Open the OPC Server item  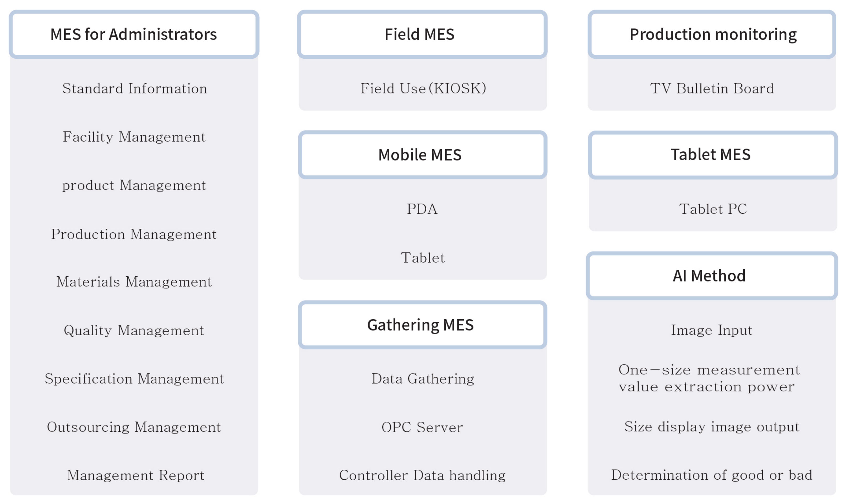click(x=422, y=427)
